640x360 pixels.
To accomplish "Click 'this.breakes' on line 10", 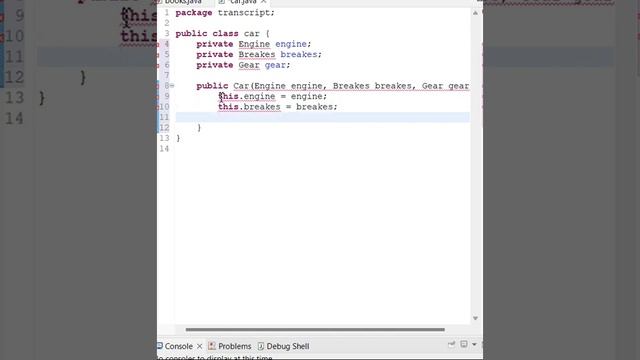I will (x=249, y=107).
